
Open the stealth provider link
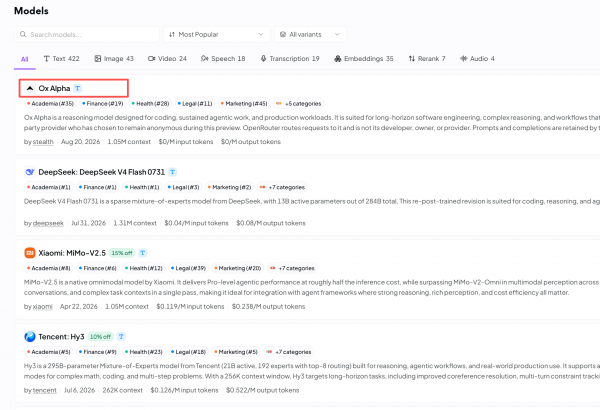tap(43, 142)
